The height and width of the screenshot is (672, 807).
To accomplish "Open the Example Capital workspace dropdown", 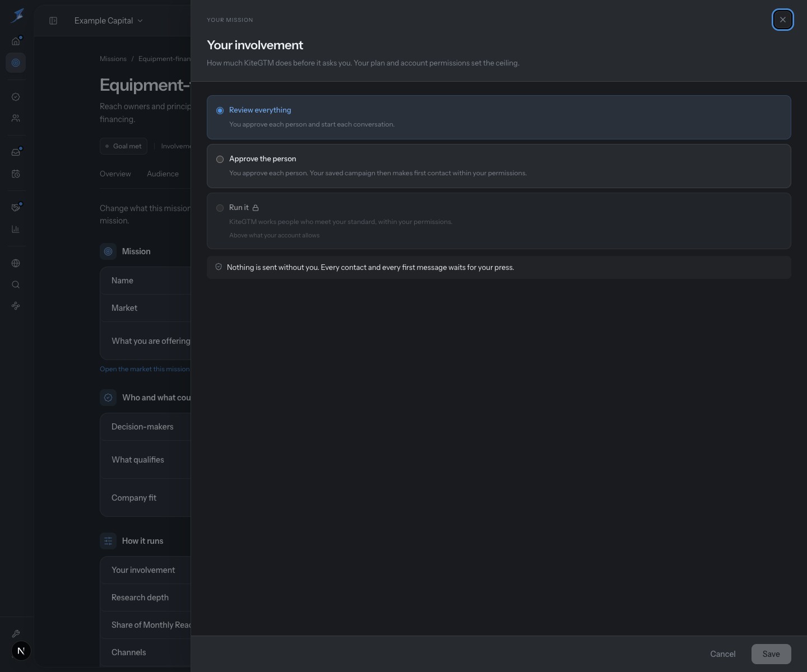I will (109, 21).
